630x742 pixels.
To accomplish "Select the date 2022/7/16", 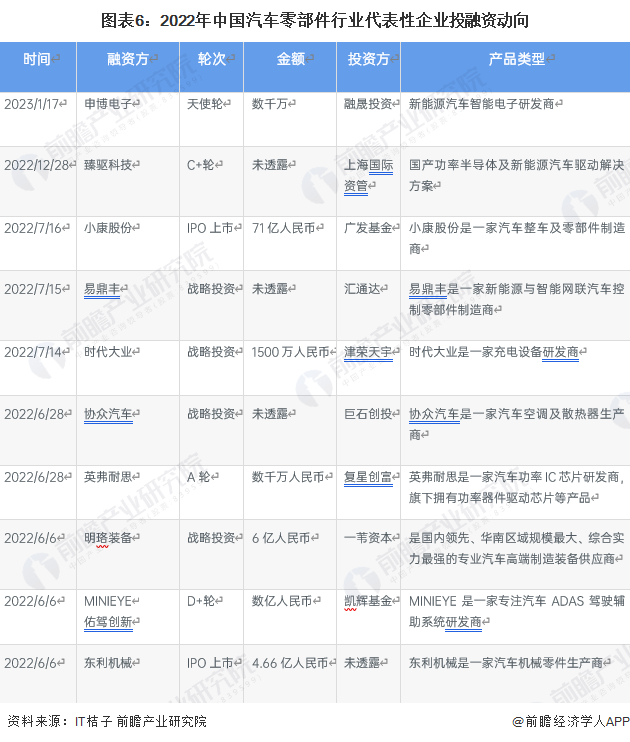I will (x=33, y=229).
